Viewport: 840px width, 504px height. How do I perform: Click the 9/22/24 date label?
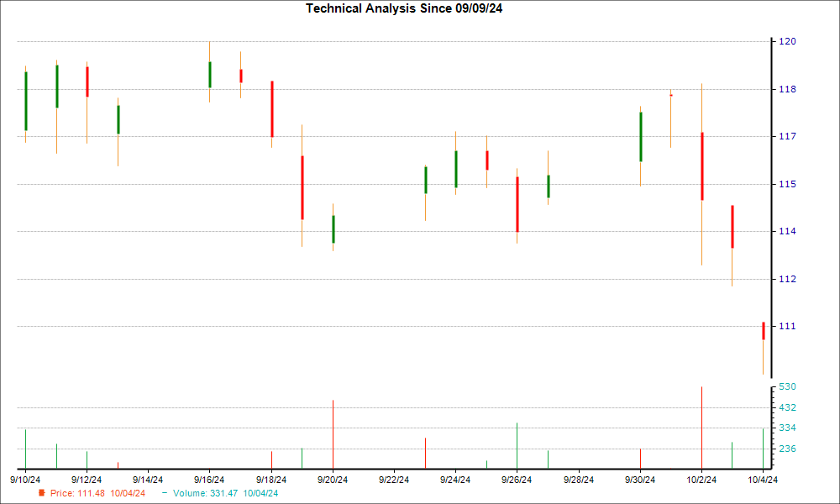coord(394,480)
